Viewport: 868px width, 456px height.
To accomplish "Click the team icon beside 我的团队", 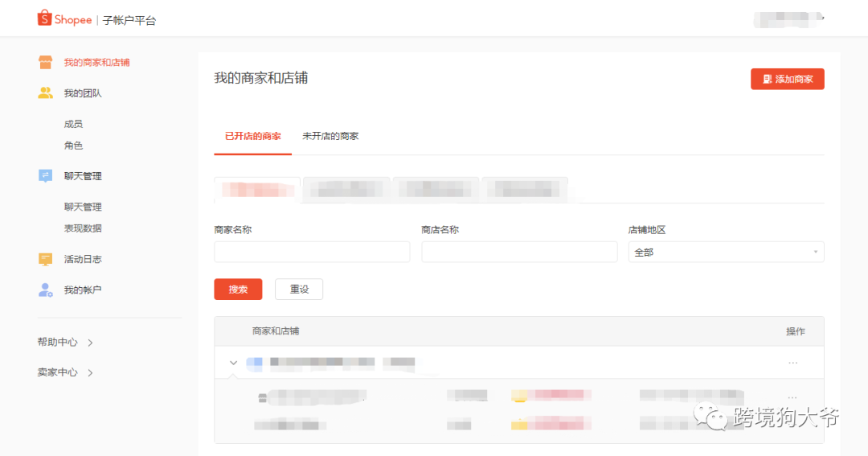I will (x=45, y=93).
